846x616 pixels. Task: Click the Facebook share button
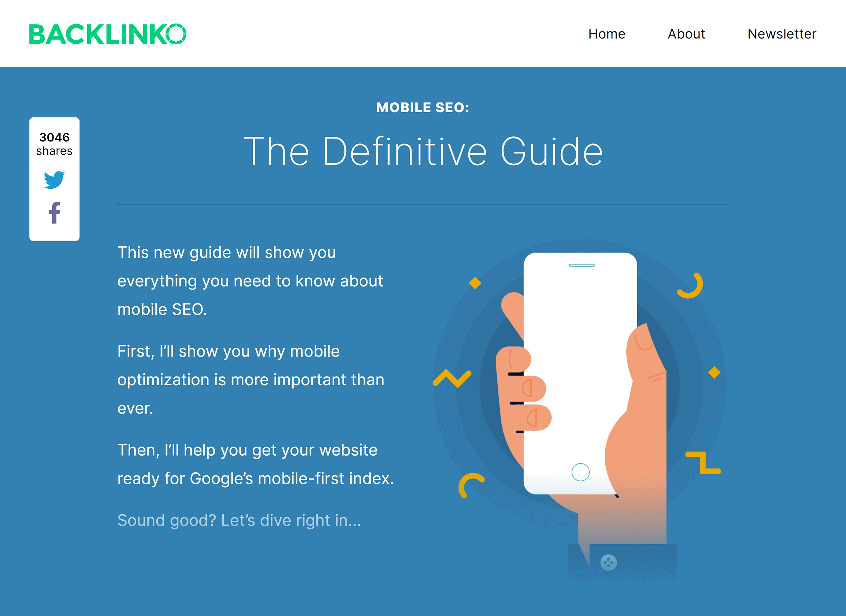point(54,213)
